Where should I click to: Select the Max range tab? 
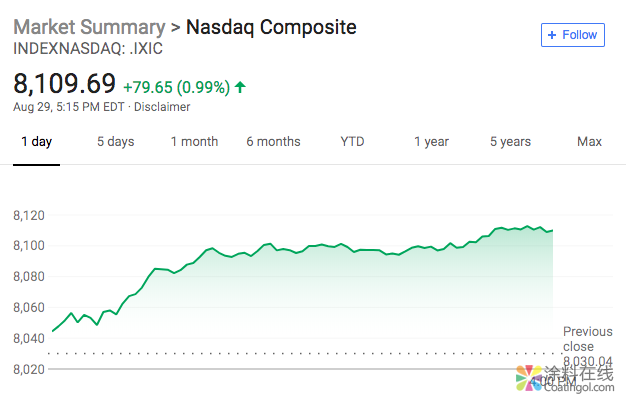tap(589, 142)
